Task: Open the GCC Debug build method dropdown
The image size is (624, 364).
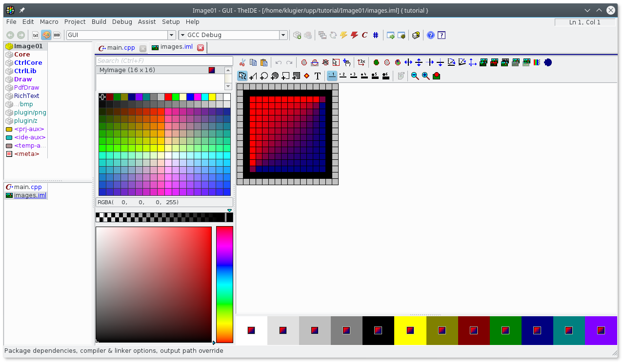Action: click(x=283, y=35)
